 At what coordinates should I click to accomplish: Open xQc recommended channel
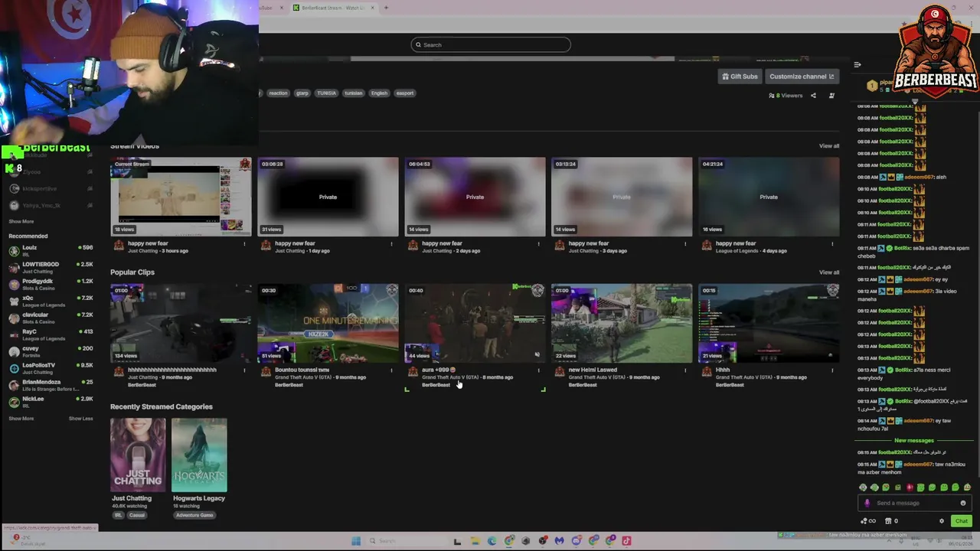click(x=51, y=301)
